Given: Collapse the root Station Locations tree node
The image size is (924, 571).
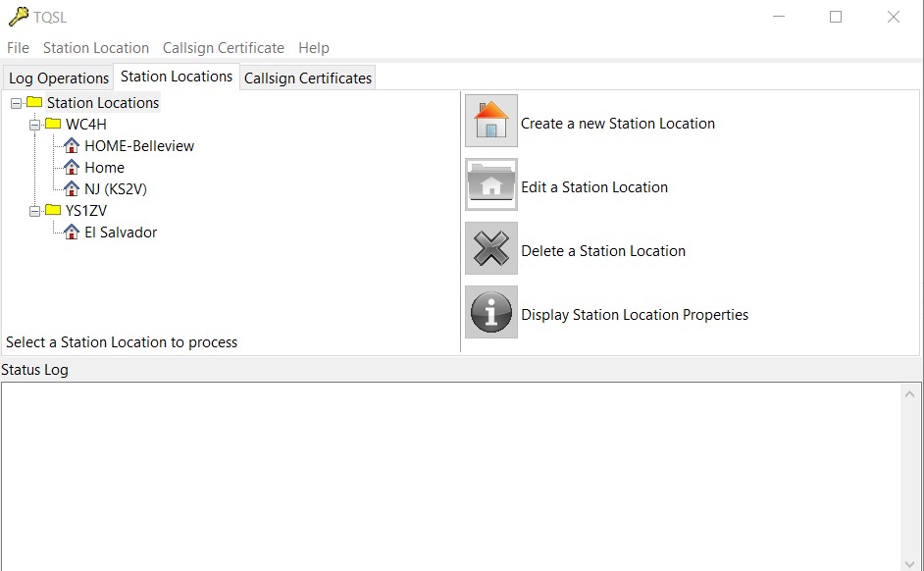Looking at the screenshot, I should click(x=16, y=103).
